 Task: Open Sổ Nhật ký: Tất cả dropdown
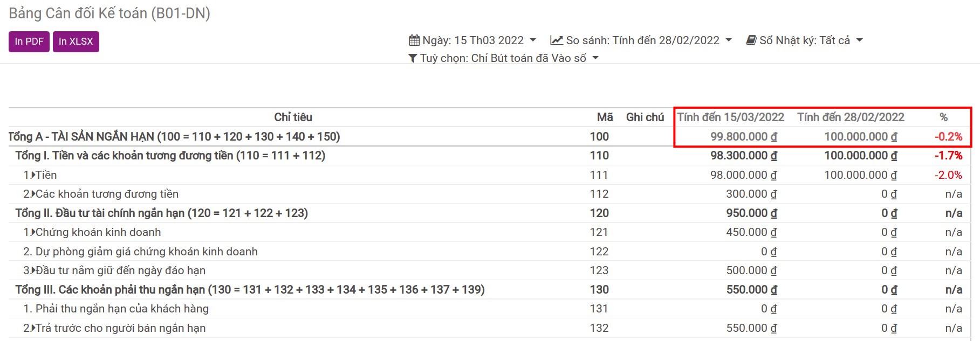(x=804, y=40)
